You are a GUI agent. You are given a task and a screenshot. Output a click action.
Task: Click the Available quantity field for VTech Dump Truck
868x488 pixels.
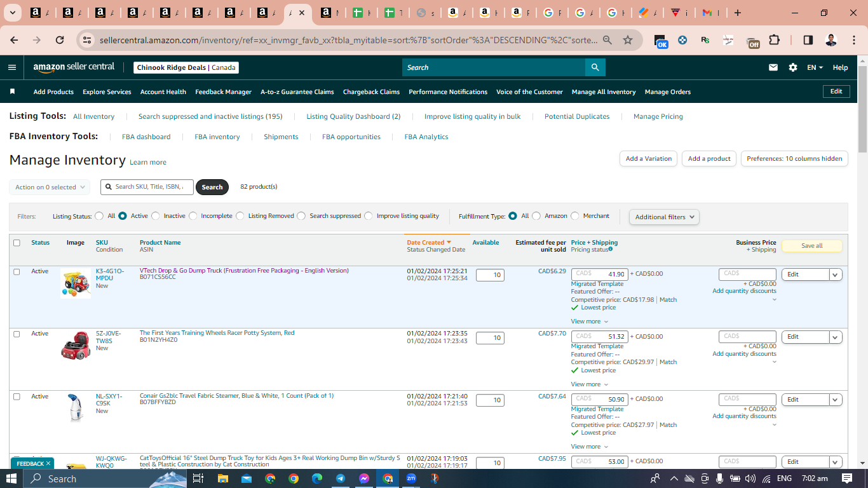click(x=490, y=275)
